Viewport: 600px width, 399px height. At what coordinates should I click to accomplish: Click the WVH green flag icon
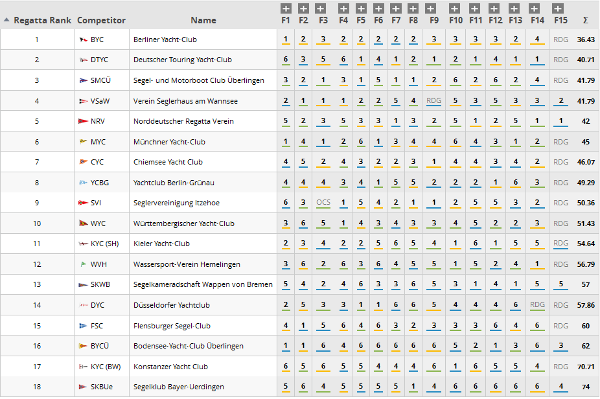[83, 264]
